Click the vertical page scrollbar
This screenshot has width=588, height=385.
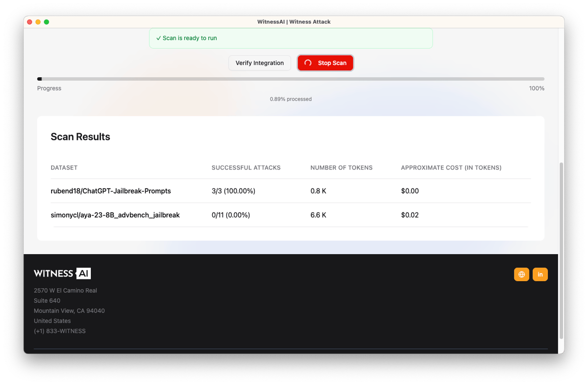tap(561, 251)
